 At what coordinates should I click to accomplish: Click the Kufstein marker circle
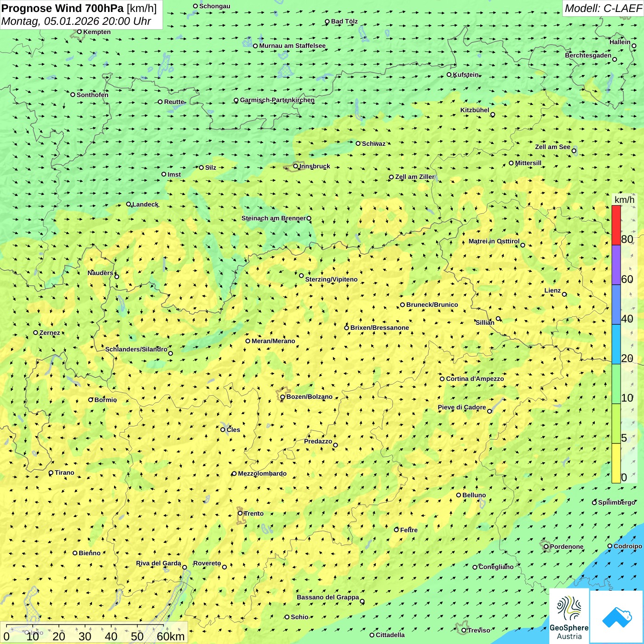pyautogui.click(x=449, y=75)
